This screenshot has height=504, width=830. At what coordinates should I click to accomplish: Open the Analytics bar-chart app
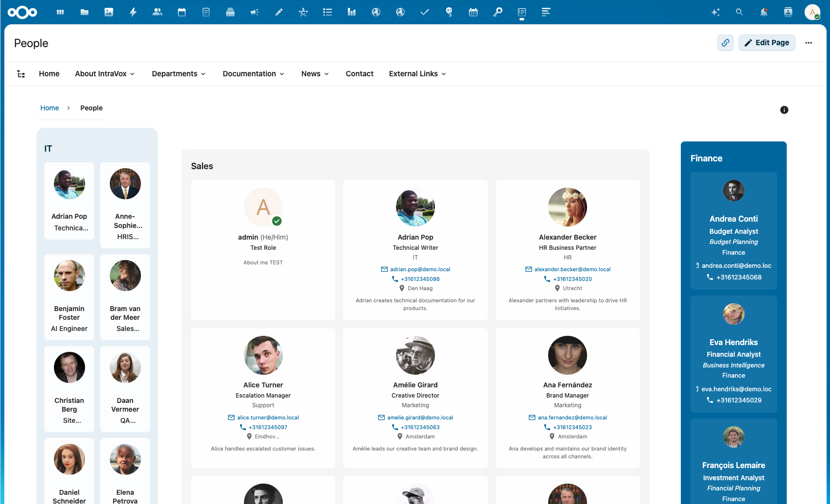tap(351, 12)
